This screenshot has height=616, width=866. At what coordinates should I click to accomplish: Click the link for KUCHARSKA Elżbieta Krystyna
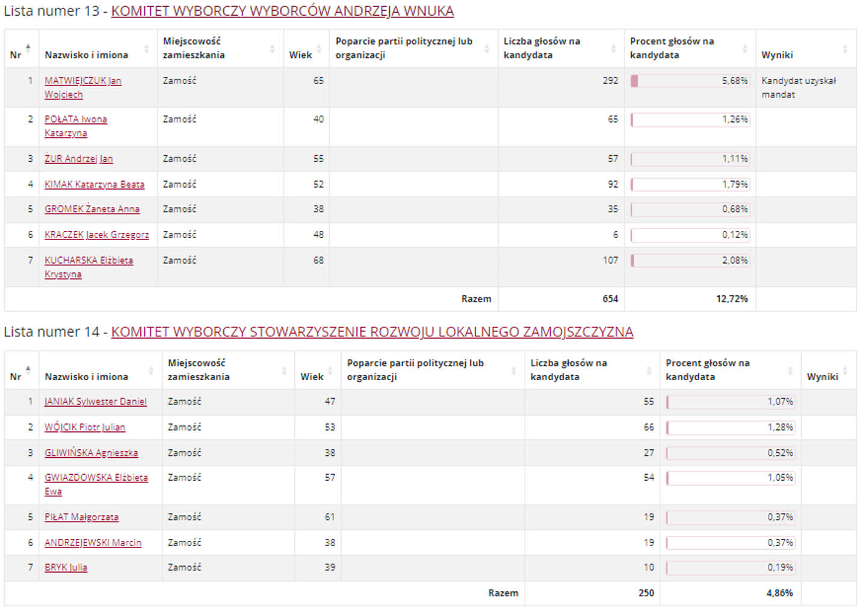pos(89,260)
